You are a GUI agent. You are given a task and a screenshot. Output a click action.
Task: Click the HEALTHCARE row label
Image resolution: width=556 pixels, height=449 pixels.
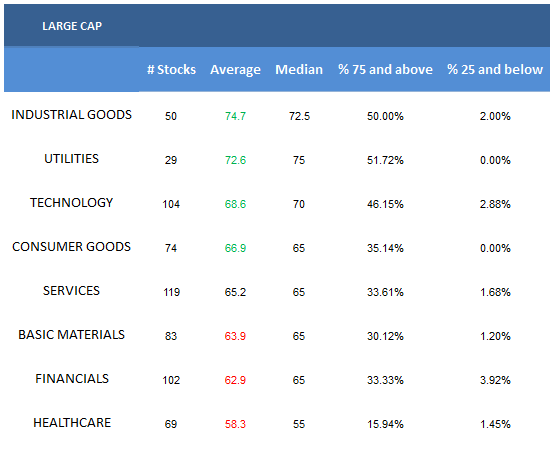(72, 422)
